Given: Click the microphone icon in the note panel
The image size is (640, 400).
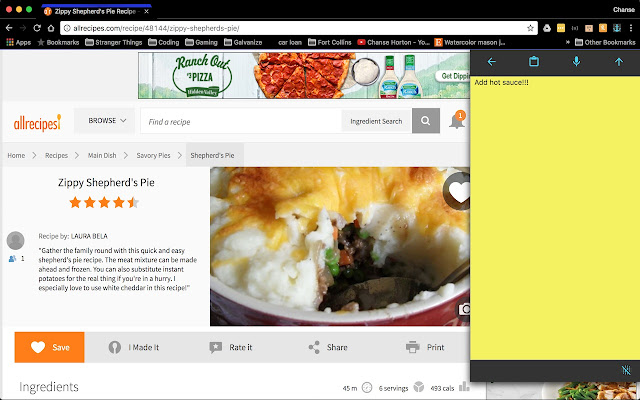Looking at the screenshot, I should tap(576, 62).
